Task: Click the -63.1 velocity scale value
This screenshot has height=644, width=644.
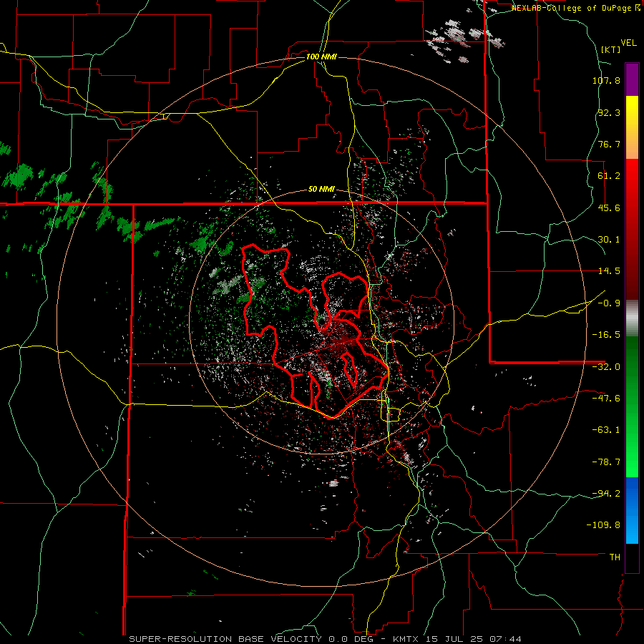Action: tap(606, 430)
